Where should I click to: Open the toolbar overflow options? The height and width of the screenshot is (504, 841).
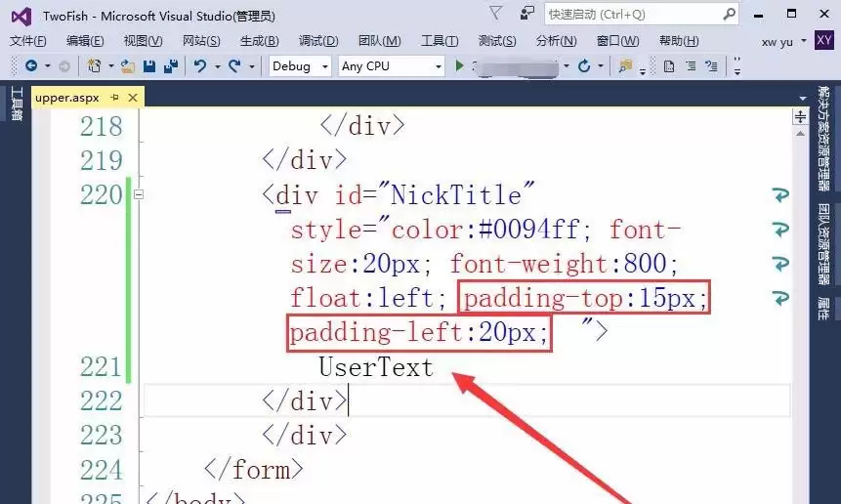[x=737, y=66]
